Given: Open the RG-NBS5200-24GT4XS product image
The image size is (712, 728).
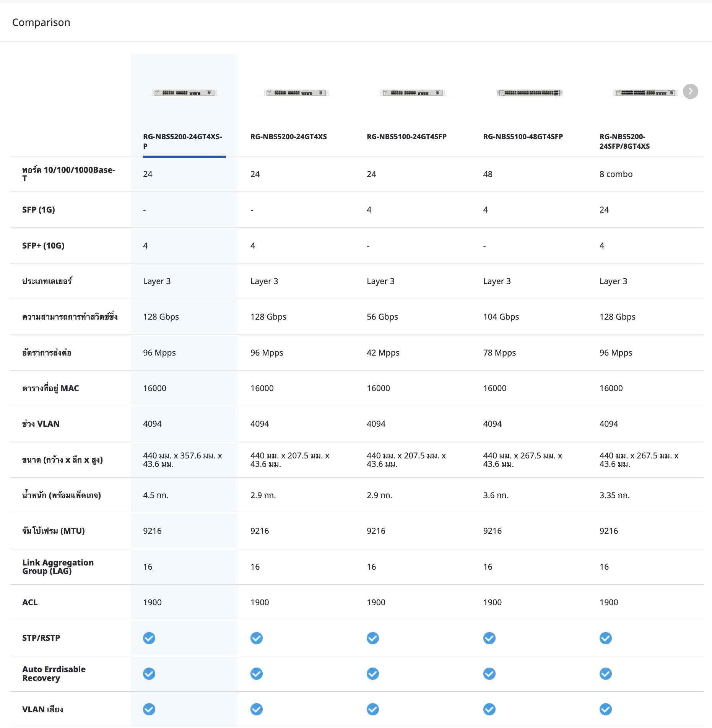Looking at the screenshot, I should pos(296,93).
